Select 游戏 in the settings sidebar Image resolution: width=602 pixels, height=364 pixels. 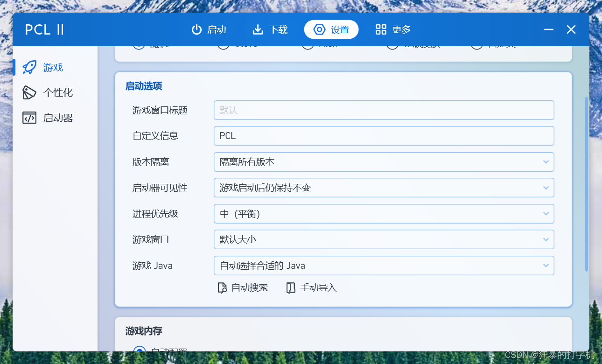click(x=55, y=67)
